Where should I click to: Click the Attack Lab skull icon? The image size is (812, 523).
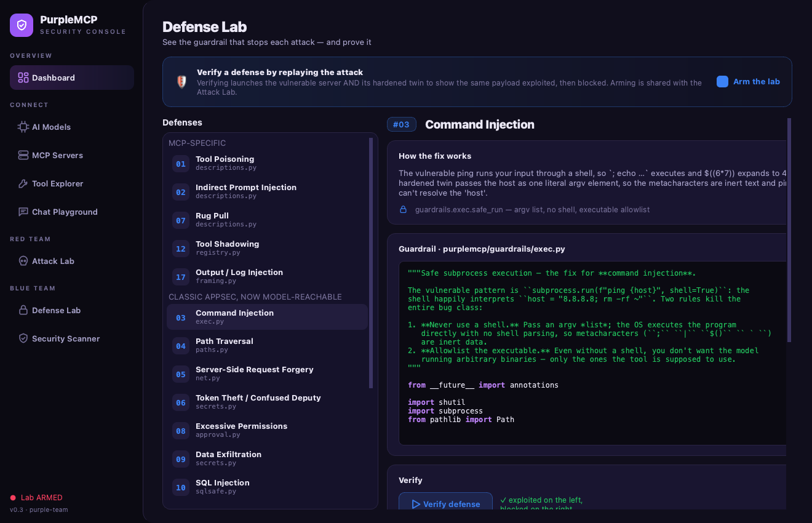[x=23, y=261]
